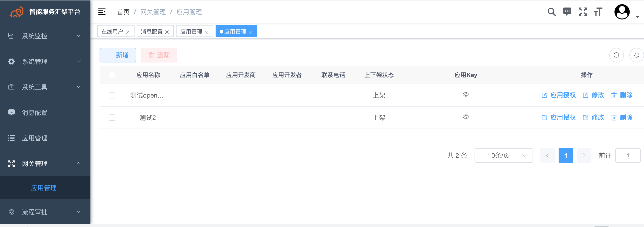Click the 测试2 application name cell
Screen dimensions: 644x227
click(x=148, y=118)
